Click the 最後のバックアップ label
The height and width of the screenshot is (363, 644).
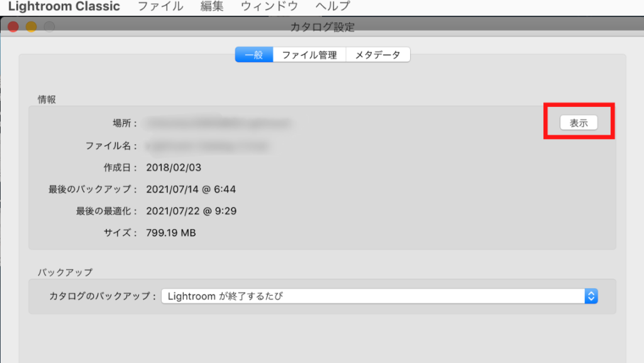(93, 189)
